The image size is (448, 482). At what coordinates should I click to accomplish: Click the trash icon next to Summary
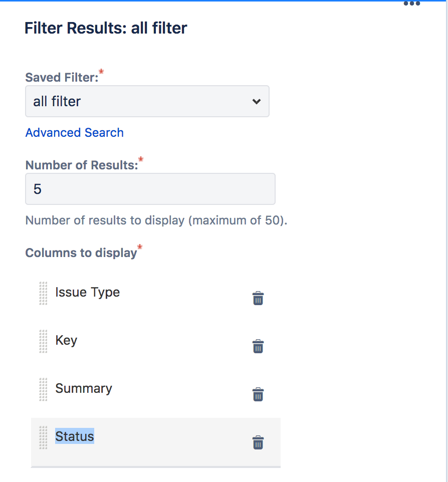click(258, 395)
